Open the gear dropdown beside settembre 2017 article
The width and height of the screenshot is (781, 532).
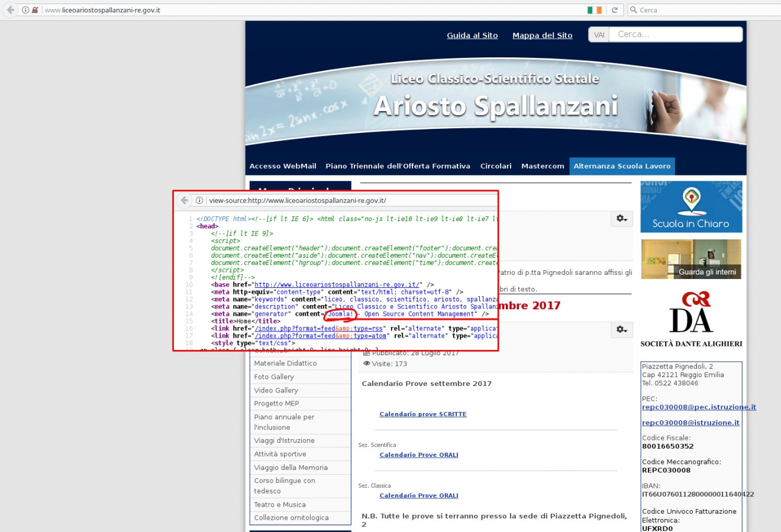click(x=622, y=330)
